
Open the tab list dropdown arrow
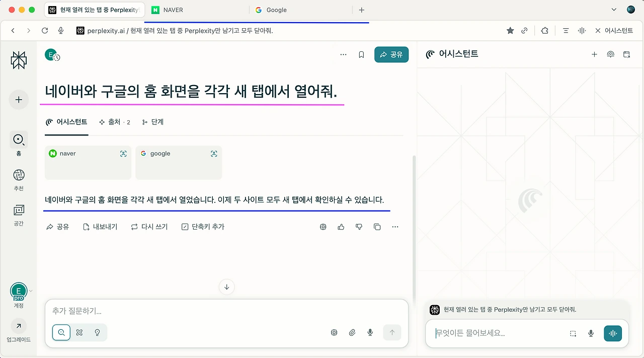click(614, 10)
